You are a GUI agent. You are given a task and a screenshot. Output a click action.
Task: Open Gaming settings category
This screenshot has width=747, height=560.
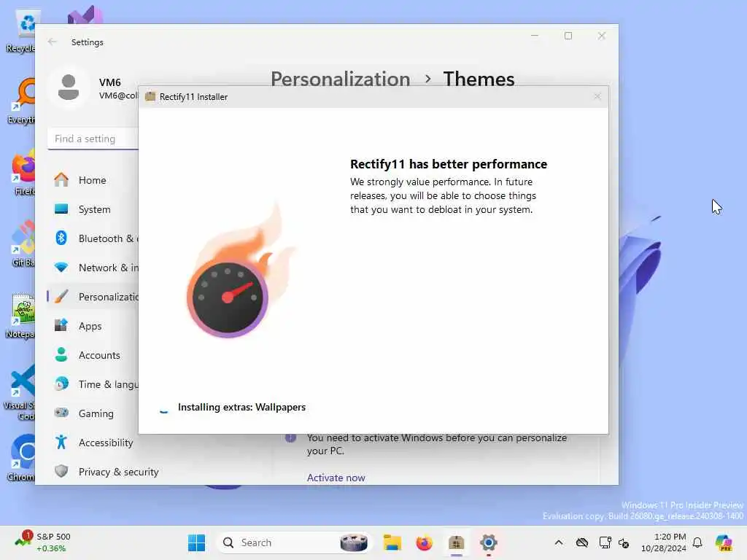(x=93, y=413)
